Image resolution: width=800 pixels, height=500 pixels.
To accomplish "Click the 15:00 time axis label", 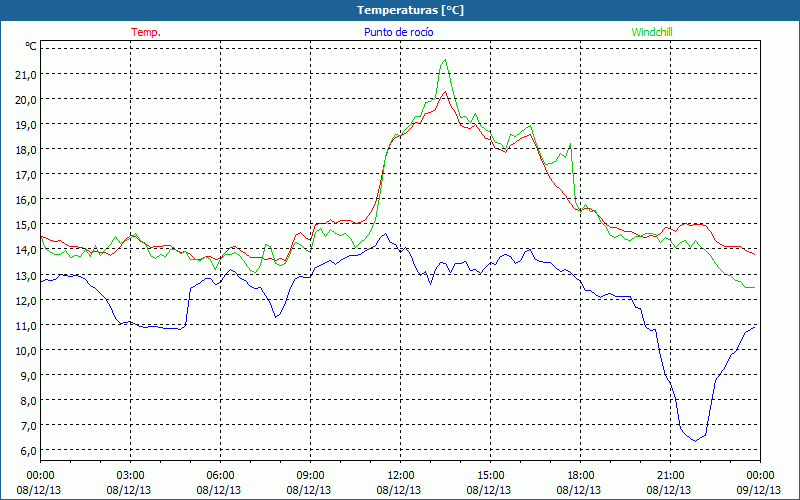I will click(x=490, y=476).
